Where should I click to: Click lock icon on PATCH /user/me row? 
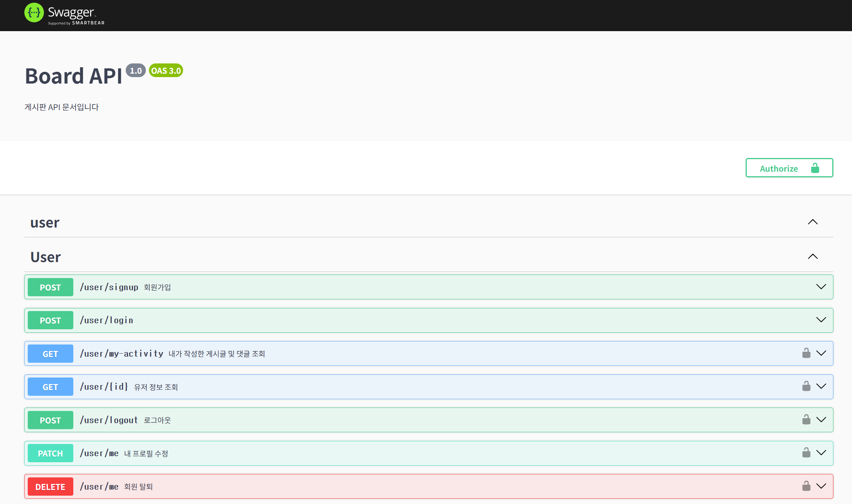[x=806, y=452]
